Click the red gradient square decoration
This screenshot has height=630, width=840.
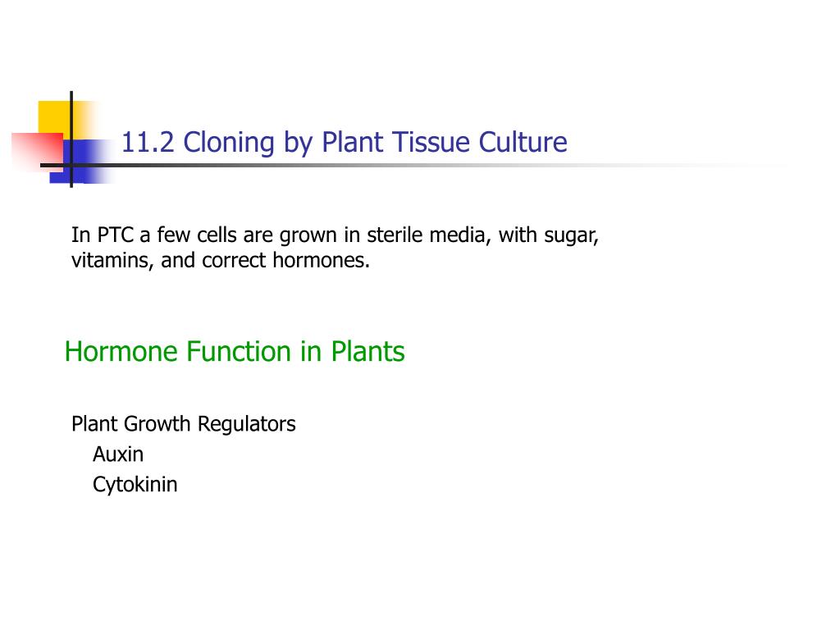point(36,152)
